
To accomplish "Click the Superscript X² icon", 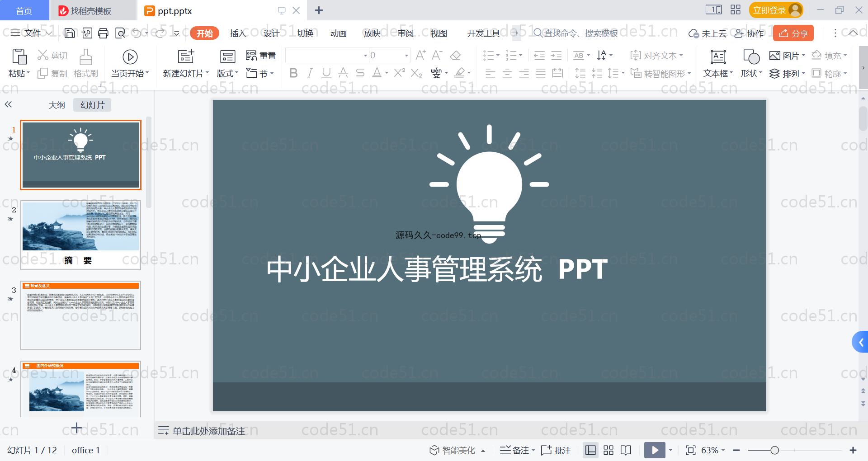I will pos(399,73).
